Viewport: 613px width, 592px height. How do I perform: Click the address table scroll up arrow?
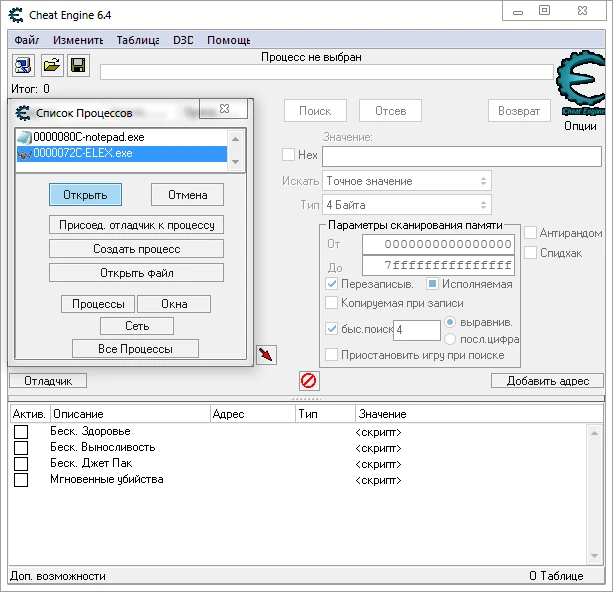coord(594,433)
